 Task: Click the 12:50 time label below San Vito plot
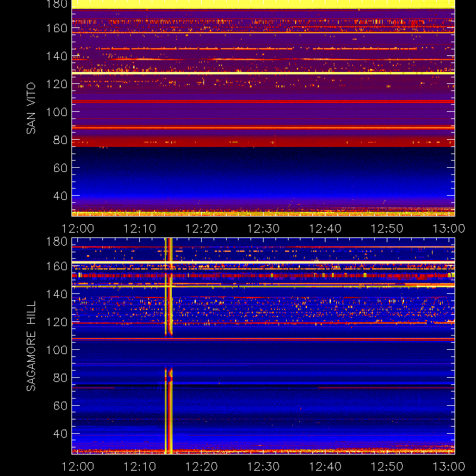point(387,228)
